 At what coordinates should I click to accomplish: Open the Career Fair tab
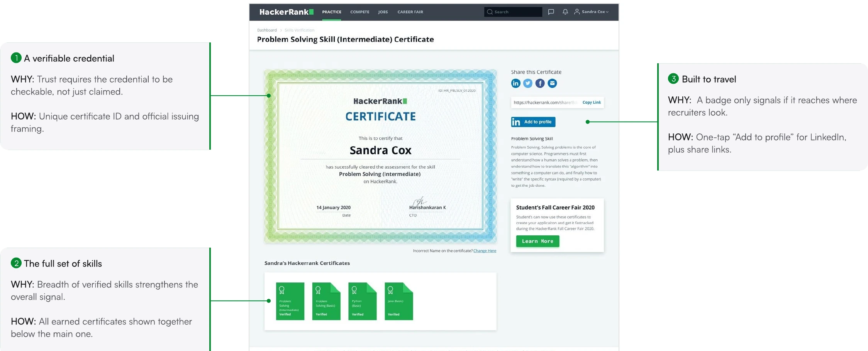coord(410,12)
